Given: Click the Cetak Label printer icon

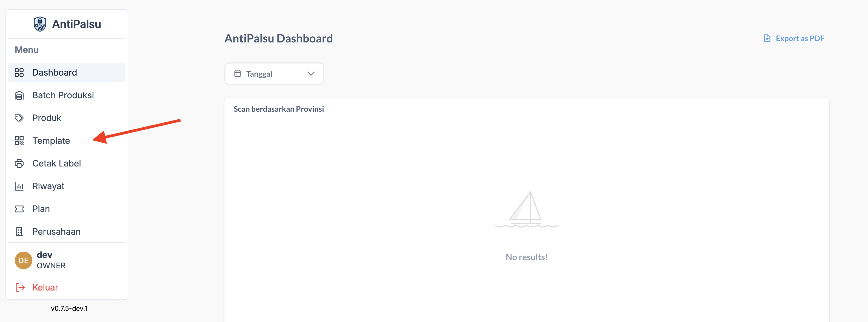Looking at the screenshot, I should (x=19, y=163).
